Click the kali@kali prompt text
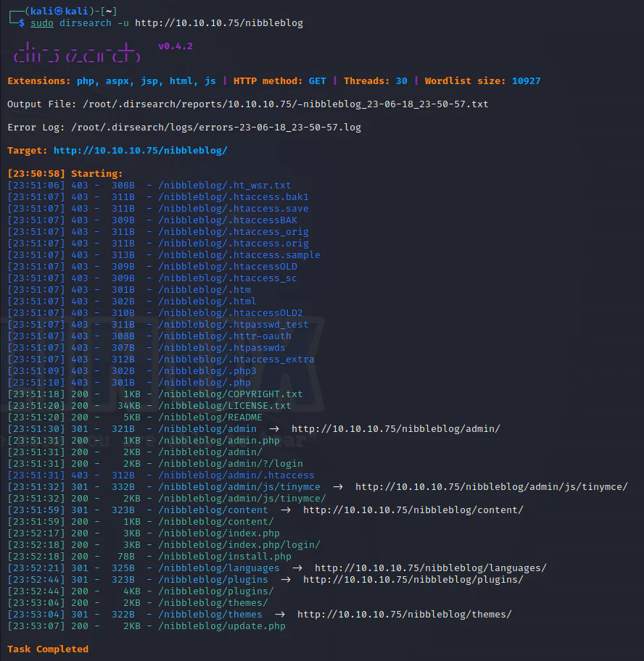The height and width of the screenshot is (661, 644). point(59,12)
